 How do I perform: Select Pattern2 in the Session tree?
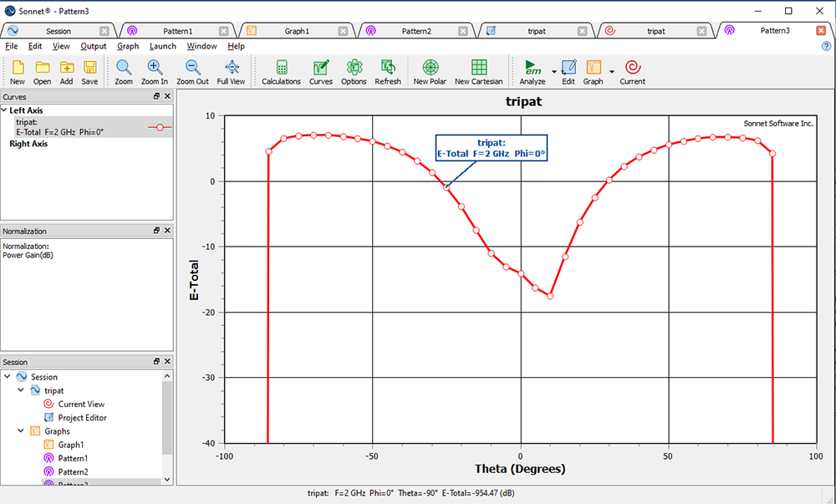tap(73, 472)
